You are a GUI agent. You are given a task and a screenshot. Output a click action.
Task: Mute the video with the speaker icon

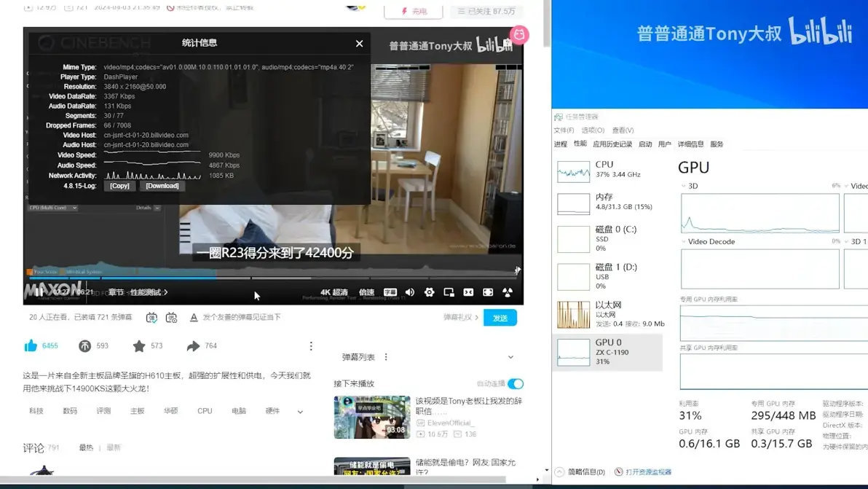point(410,292)
